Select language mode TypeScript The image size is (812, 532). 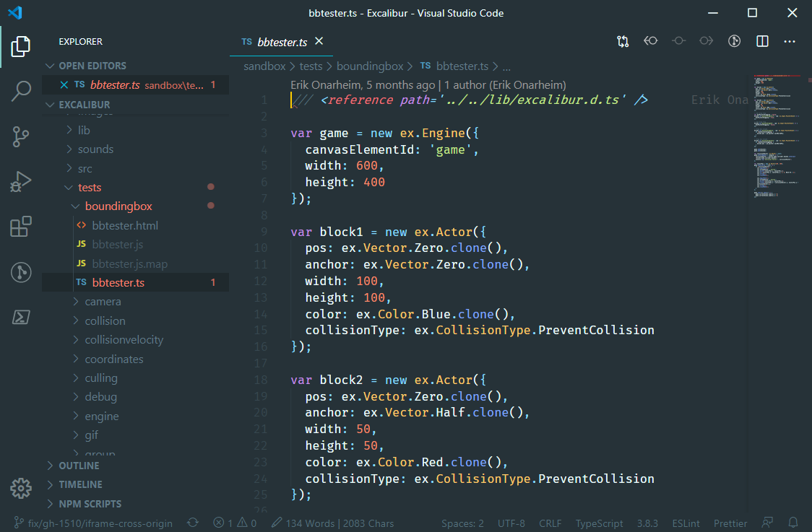[599, 523]
